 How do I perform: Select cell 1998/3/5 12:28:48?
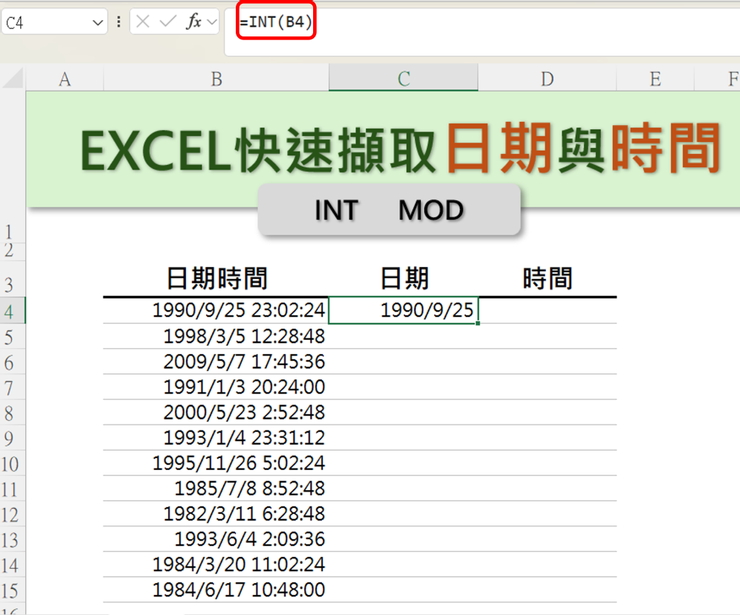[216, 337]
